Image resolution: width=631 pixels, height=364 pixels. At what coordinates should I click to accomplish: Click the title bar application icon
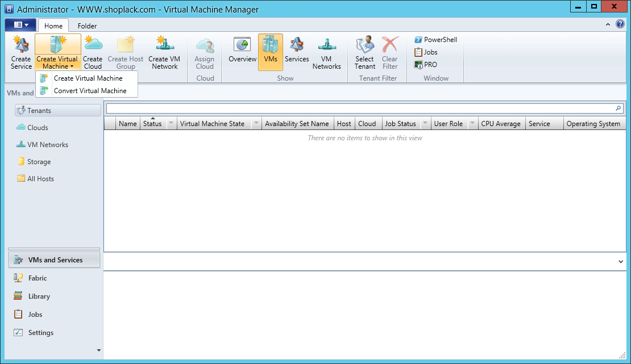coord(9,9)
